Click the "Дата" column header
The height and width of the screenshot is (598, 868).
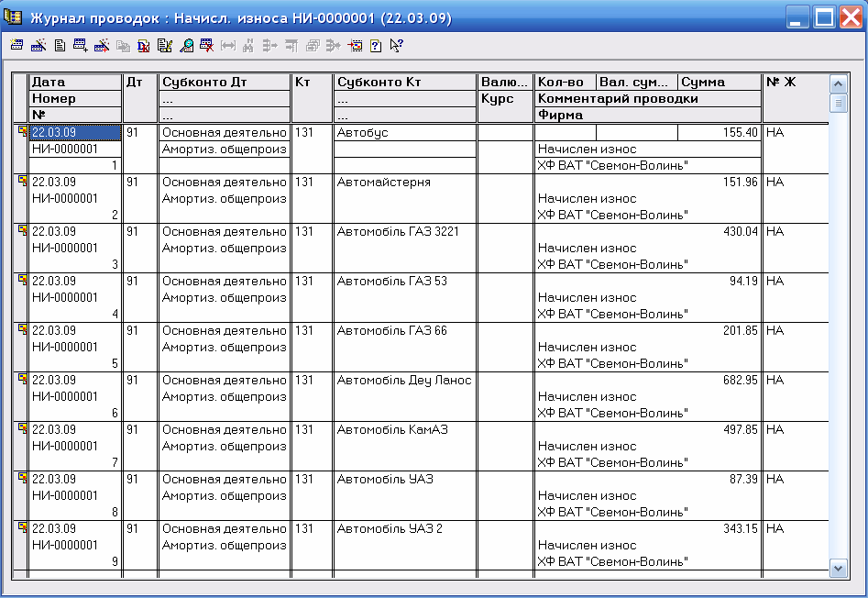(75, 83)
